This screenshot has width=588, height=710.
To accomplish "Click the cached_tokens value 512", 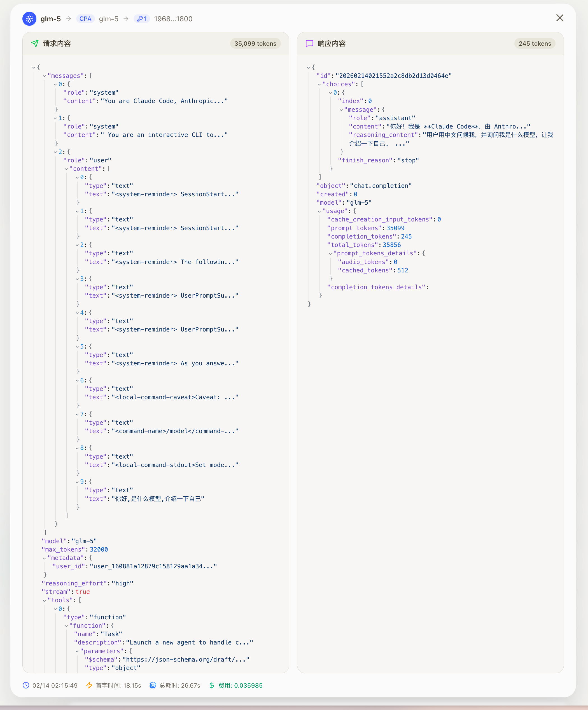I will point(402,270).
